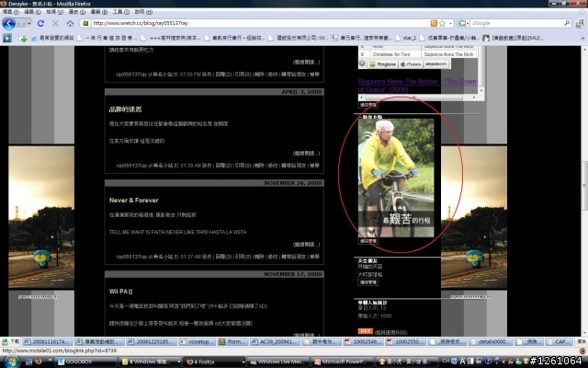Open the Wii PA post title
Image resolution: width=588 pixels, height=368 pixels.
click(120, 292)
